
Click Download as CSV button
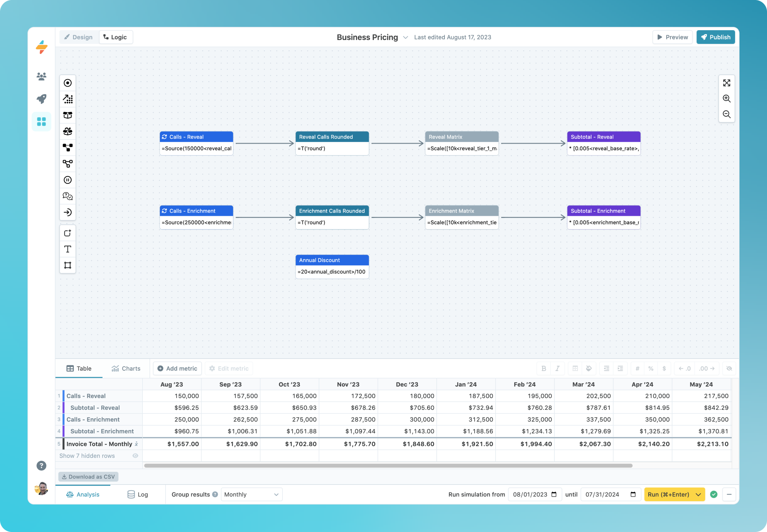[x=88, y=477]
